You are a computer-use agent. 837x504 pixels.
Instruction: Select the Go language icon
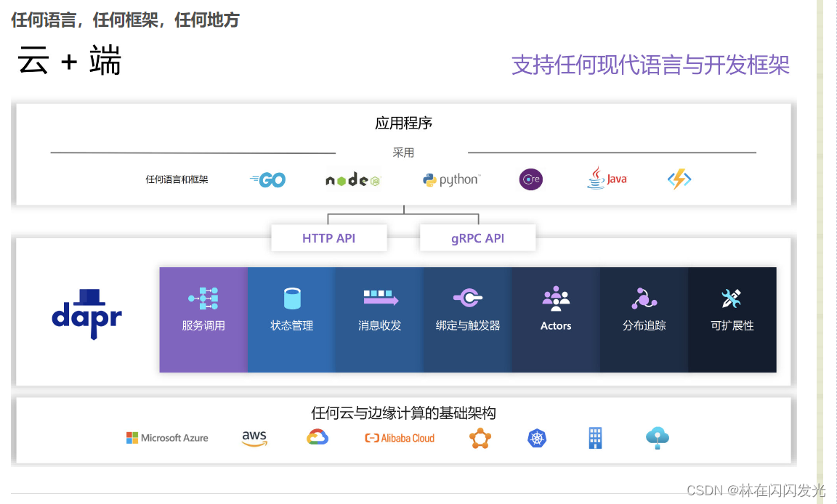[268, 179]
